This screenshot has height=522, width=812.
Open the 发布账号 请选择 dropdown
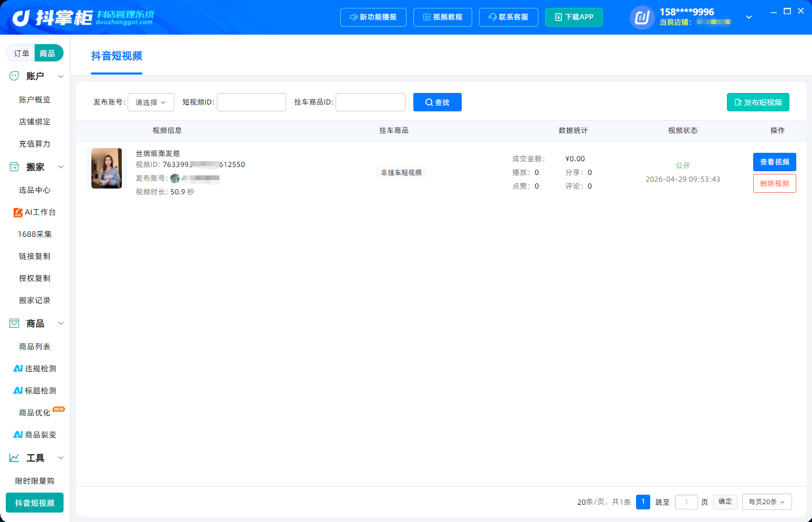151,102
